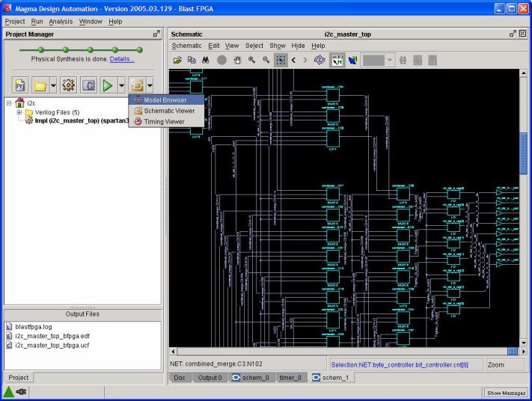Click the open file icon in schematic toolbar
The width and height of the screenshot is (532, 401).
[177, 61]
